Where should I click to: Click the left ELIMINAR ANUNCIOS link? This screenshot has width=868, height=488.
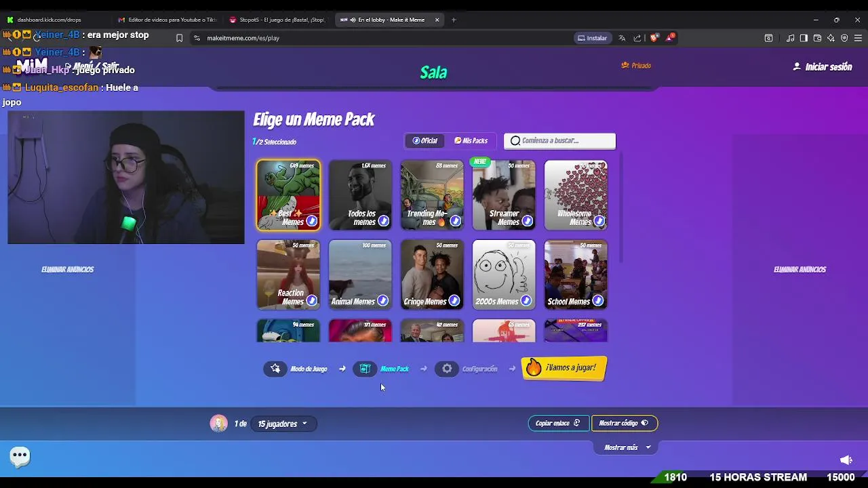pos(67,269)
